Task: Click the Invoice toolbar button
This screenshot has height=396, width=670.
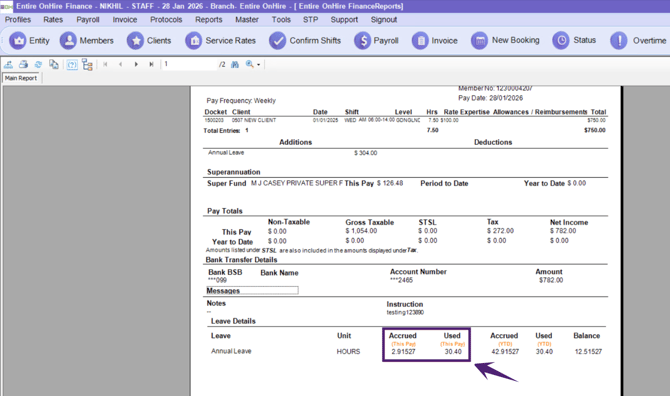Action: pyautogui.click(x=435, y=41)
